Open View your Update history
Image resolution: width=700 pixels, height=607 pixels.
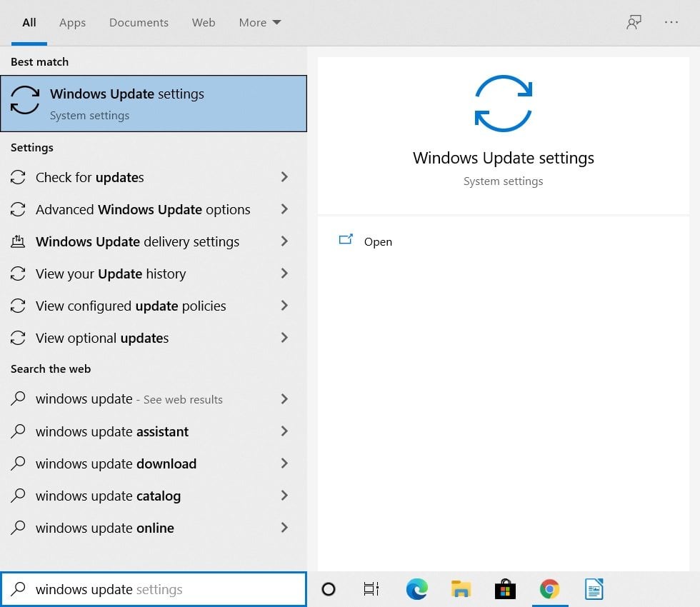pyautogui.click(x=154, y=274)
